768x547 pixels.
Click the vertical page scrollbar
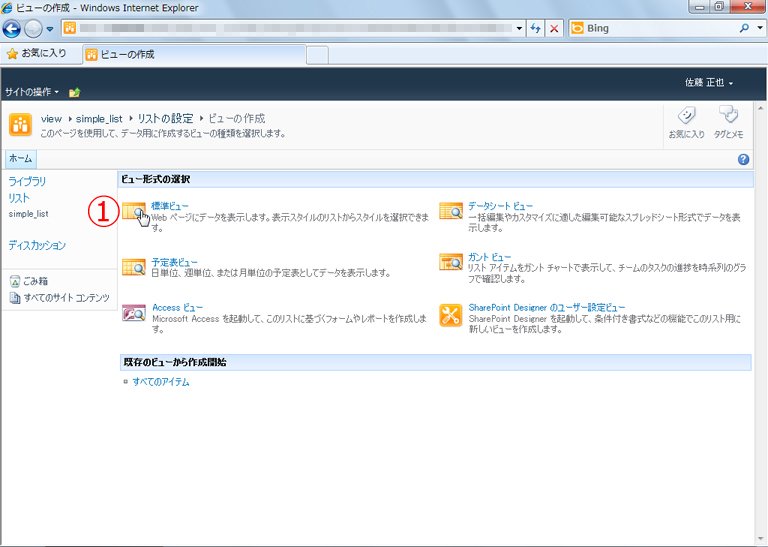point(761,323)
